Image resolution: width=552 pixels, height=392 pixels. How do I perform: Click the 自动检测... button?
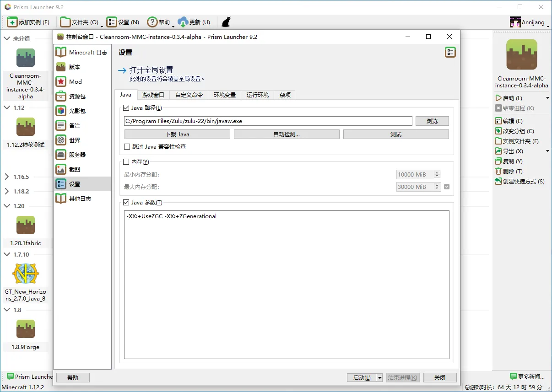tap(287, 134)
